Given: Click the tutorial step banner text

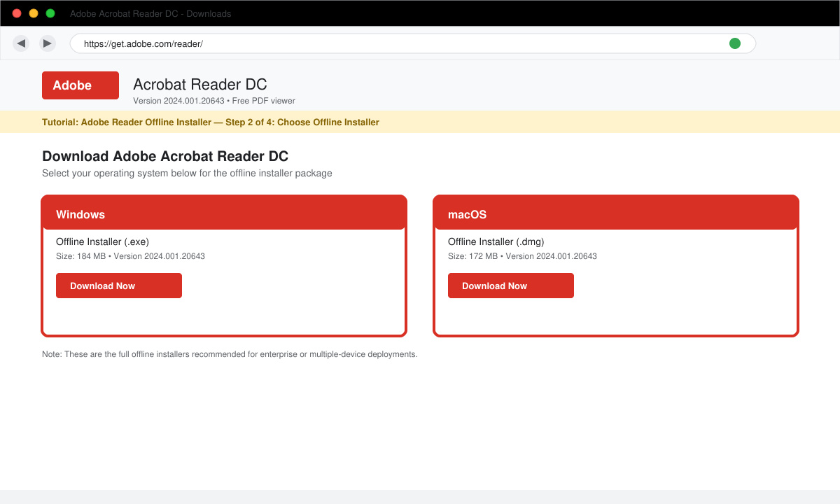Looking at the screenshot, I should pos(211,122).
